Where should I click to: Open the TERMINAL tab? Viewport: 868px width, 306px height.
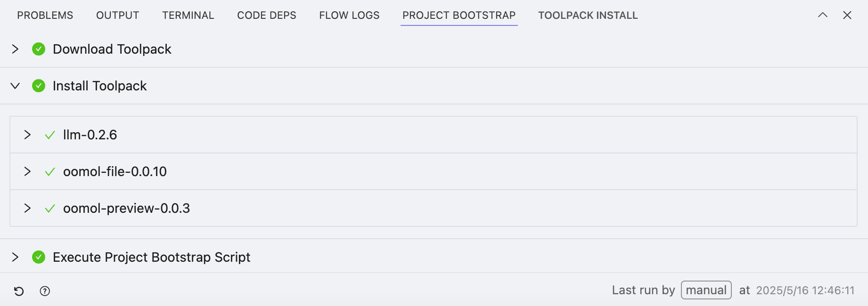click(x=188, y=16)
